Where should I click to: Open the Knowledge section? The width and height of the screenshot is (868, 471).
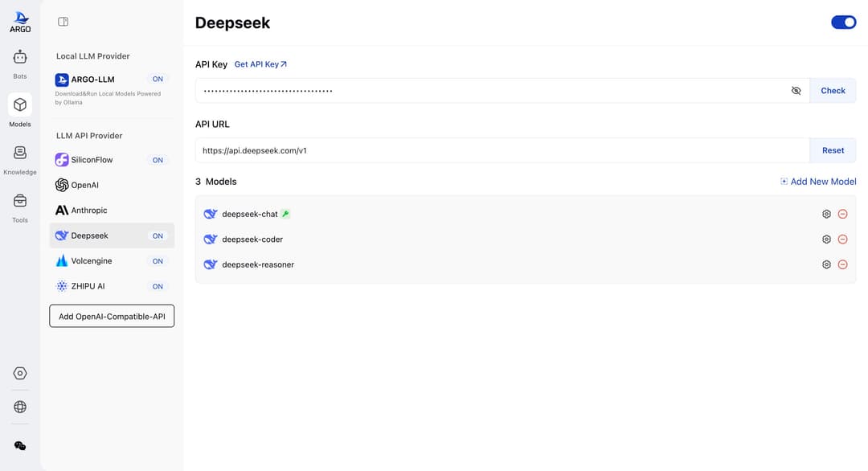pos(20,159)
